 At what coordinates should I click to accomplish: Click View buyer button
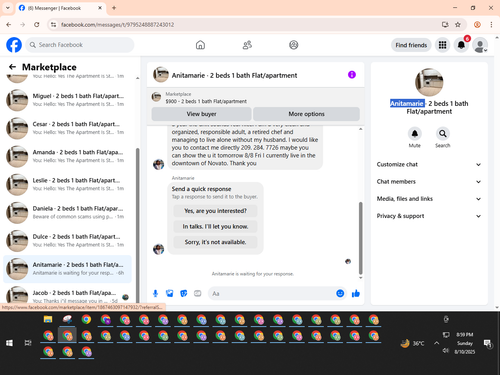pos(201,114)
